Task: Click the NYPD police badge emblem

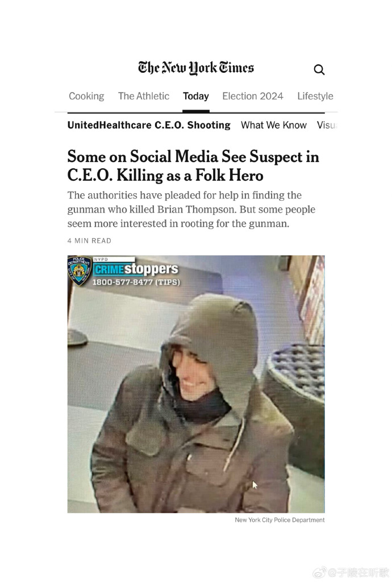Action: click(x=80, y=271)
